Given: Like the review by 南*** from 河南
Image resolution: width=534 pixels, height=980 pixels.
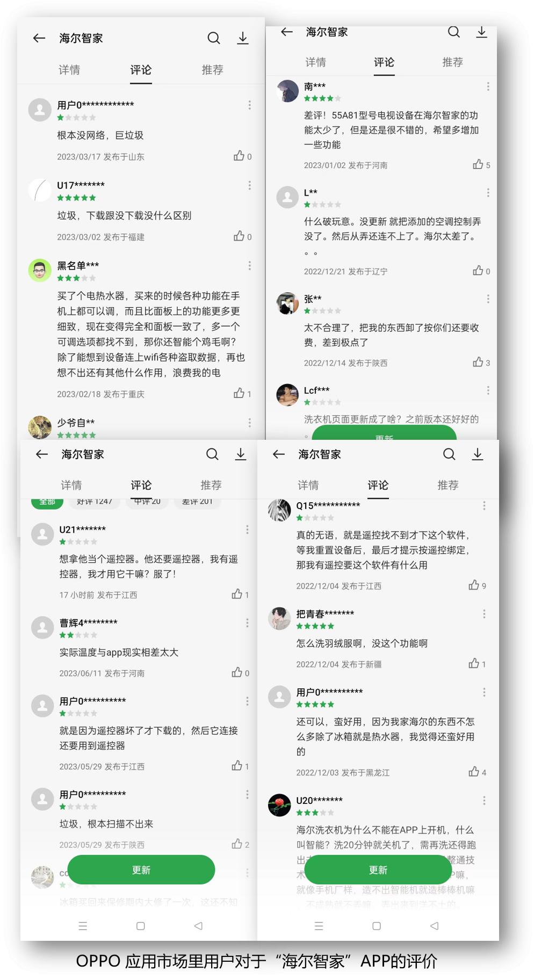Looking at the screenshot, I should pos(478,164).
